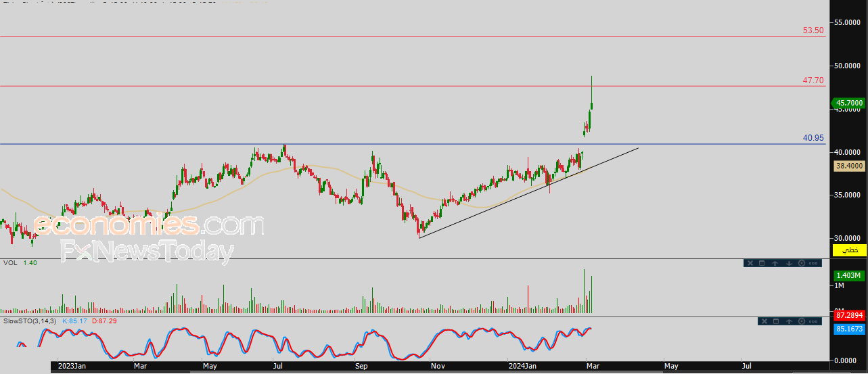The height and width of the screenshot is (374, 868).
Task: Click the Nov date axis label
Action: click(x=438, y=367)
